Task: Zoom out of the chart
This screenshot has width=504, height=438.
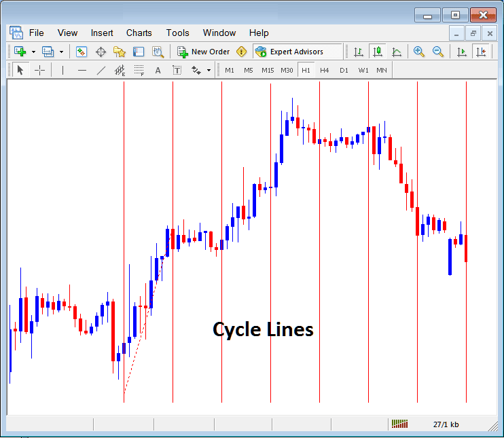Action: tap(438, 52)
